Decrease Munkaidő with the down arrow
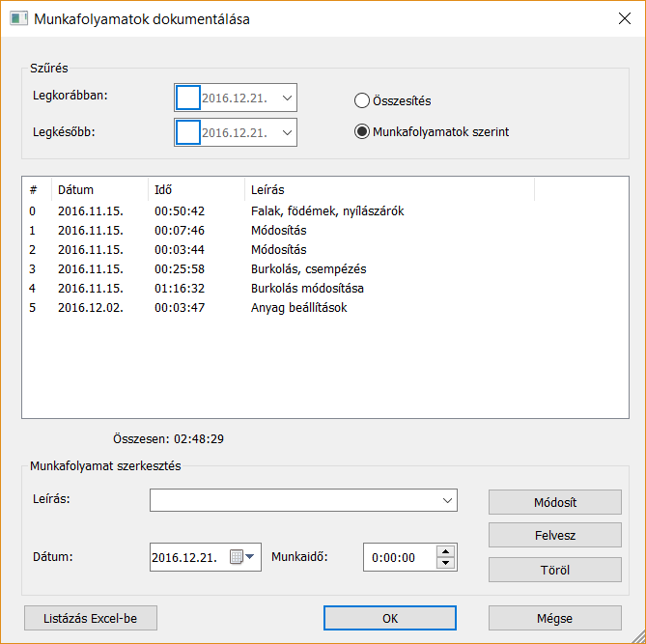 [445, 563]
